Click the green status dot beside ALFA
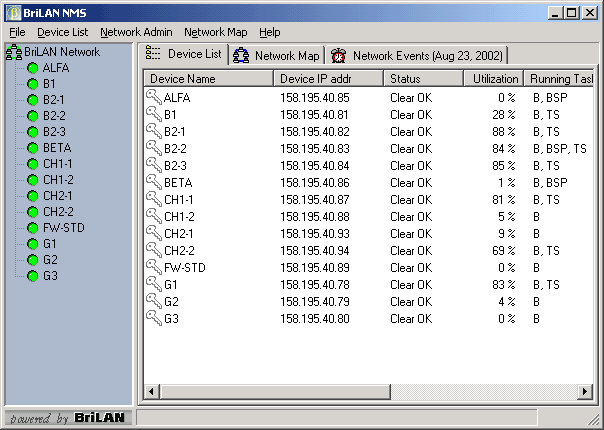604x430 pixels. [33, 68]
